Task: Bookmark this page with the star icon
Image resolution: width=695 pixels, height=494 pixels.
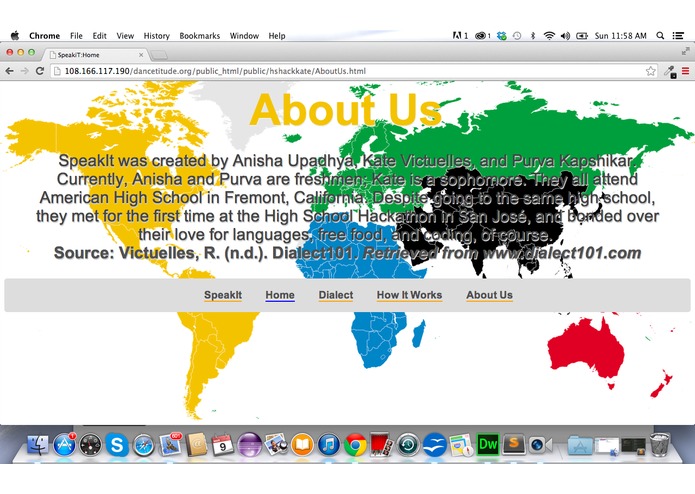Action: point(650,71)
